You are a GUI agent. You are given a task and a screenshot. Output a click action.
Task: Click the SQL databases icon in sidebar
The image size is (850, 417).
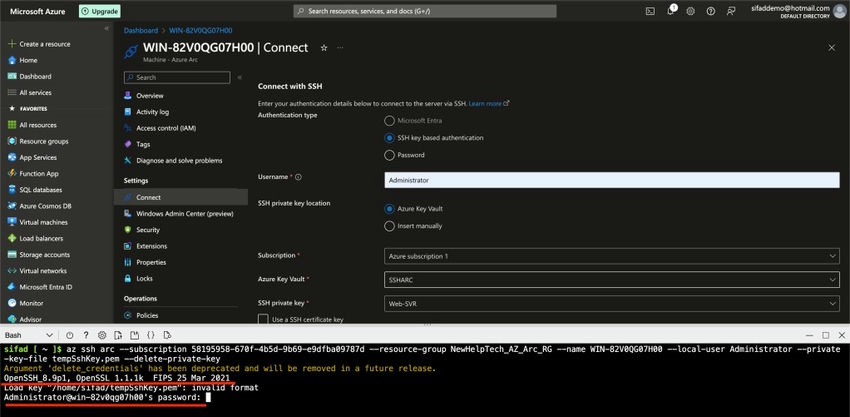(x=12, y=190)
